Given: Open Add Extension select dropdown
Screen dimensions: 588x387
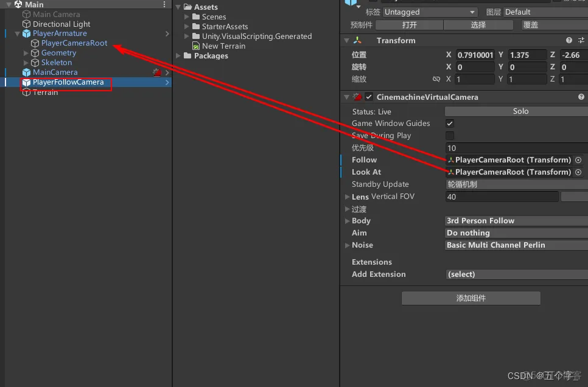Looking at the screenshot, I should click(x=516, y=274).
